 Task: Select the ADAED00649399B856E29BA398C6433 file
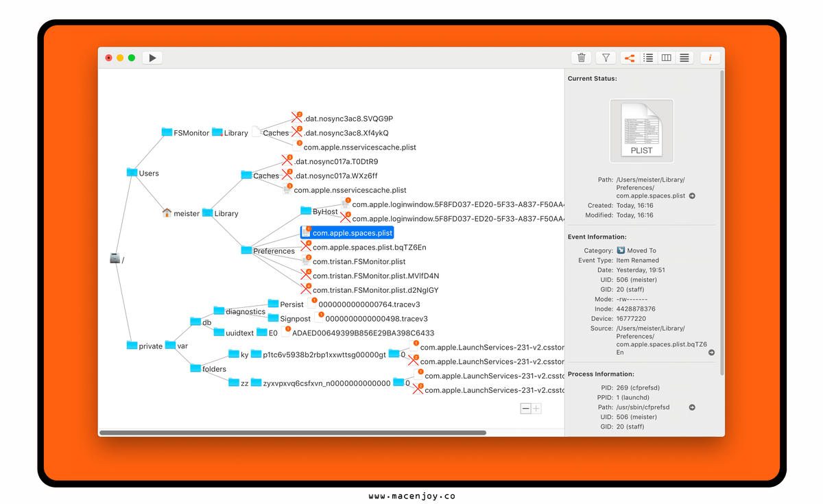pos(358,333)
